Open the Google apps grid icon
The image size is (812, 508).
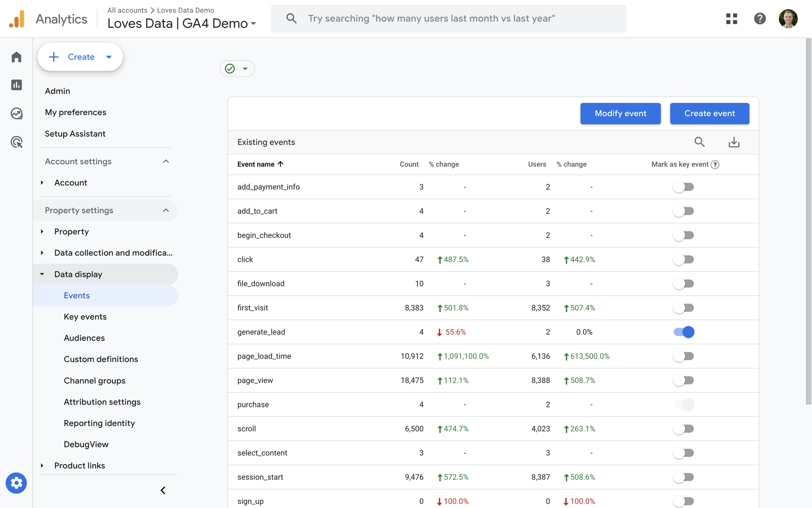pos(732,19)
